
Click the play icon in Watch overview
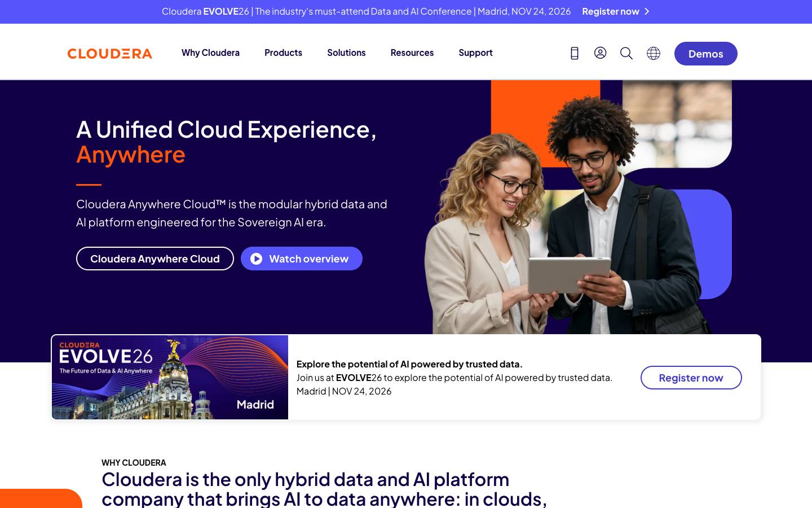pos(257,259)
